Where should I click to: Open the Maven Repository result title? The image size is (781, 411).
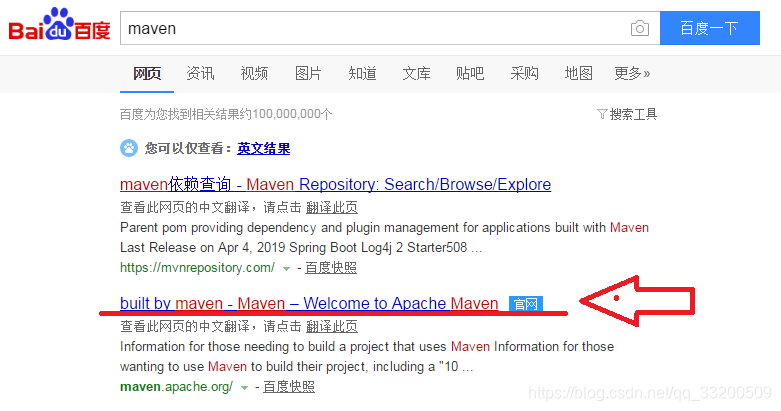335,184
